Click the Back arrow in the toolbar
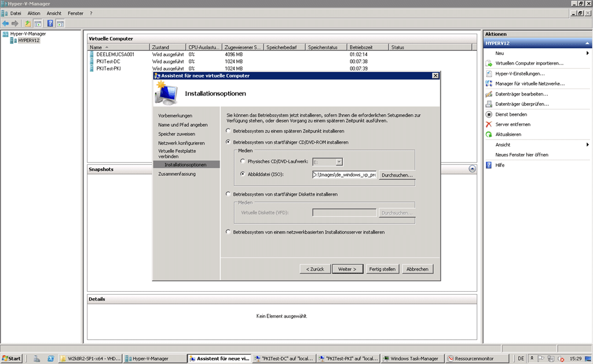 tap(5, 23)
